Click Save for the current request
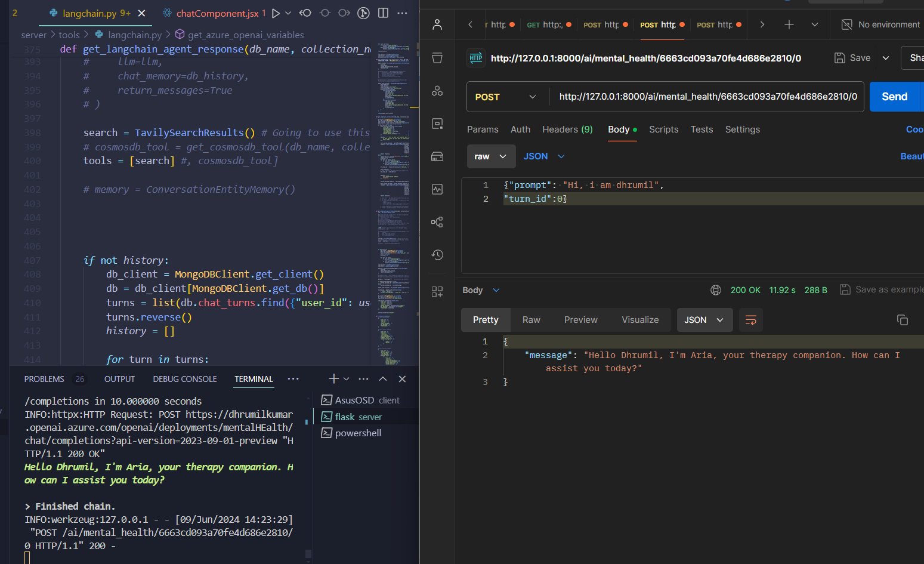The width and height of the screenshot is (924, 564). [x=853, y=58]
